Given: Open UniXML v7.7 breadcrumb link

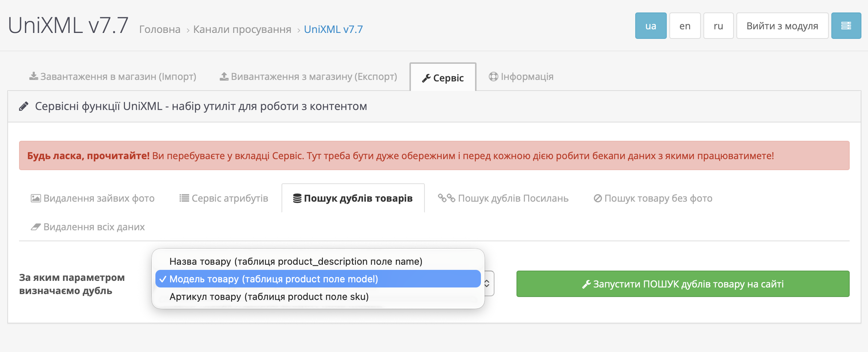Looking at the screenshot, I should [333, 29].
